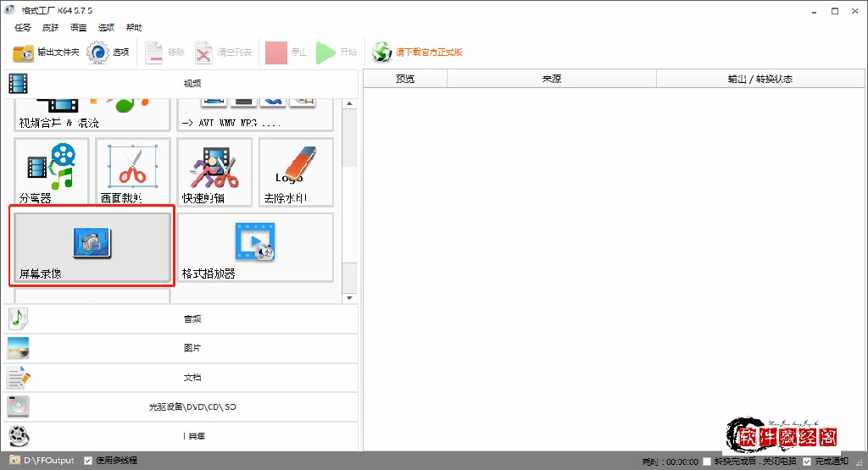Image resolution: width=868 pixels, height=470 pixels.
Task: Open the 选项 menu in menu bar
Action: pyautogui.click(x=106, y=28)
